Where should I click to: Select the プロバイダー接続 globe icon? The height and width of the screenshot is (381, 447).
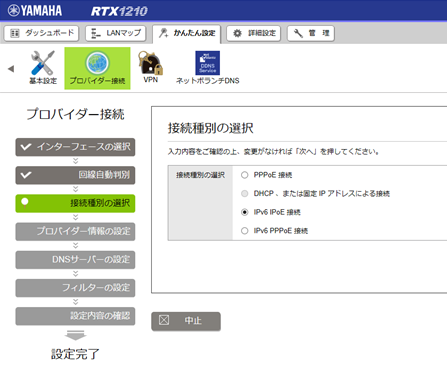[97, 63]
